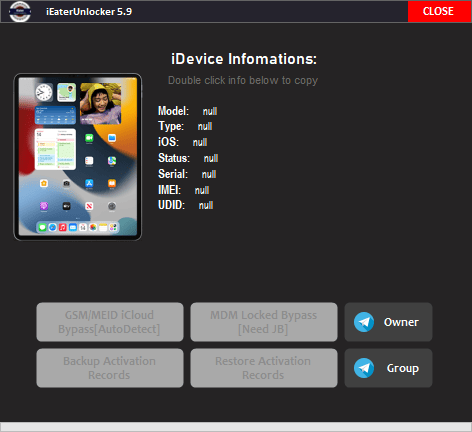The width and height of the screenshot is (472, 432).
Task: Click the Model null value
Action: click(x=210, y=111)
